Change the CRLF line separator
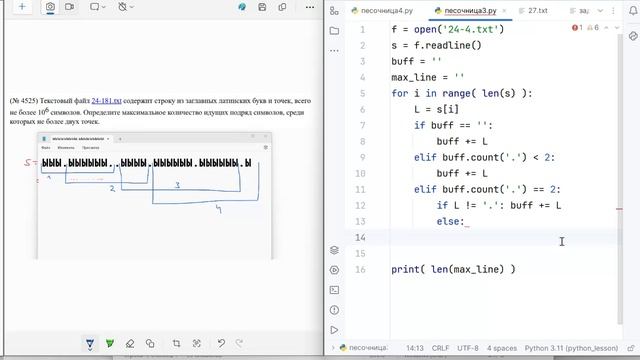The height and width of the screenshot is (360, 640). pyautogui.click(x=440, y=348)
